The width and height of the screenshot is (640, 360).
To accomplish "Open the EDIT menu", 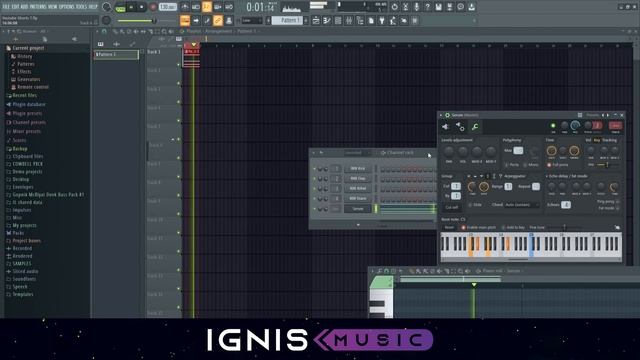I will point(16,7).
